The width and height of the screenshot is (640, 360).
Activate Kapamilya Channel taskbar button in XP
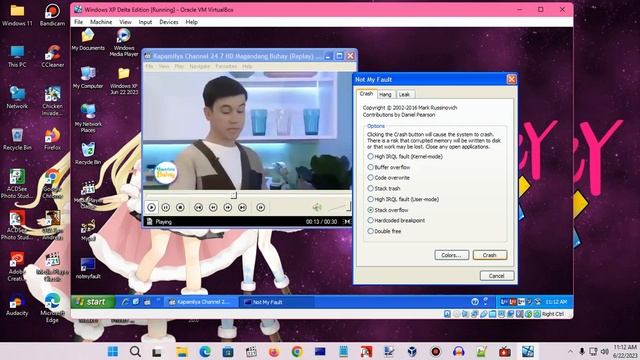201,302
